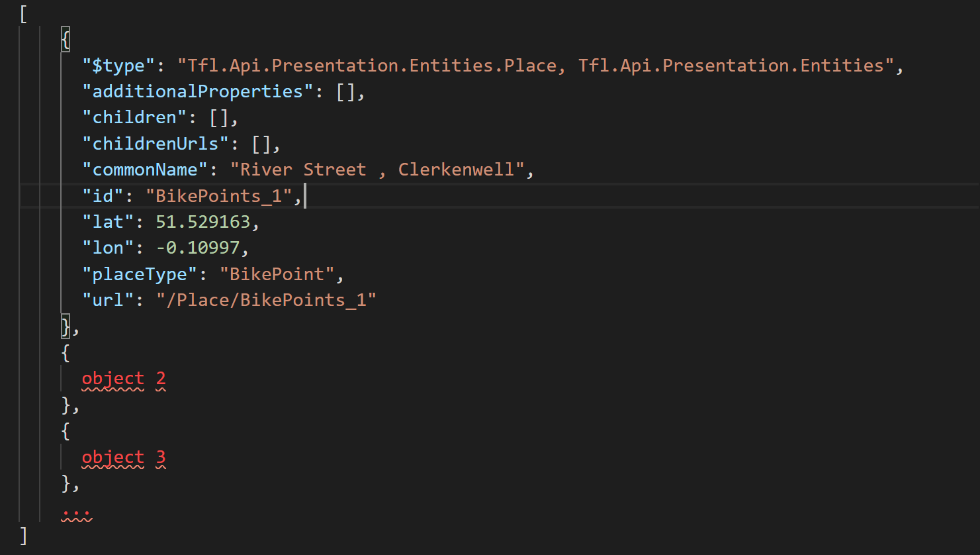Click the "lat" key
980x555 pixels.
tap(108, 222)
